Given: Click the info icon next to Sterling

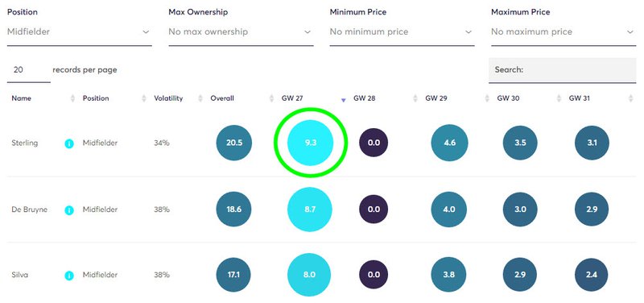Looking at the screenshot, I should pos(69,143).
